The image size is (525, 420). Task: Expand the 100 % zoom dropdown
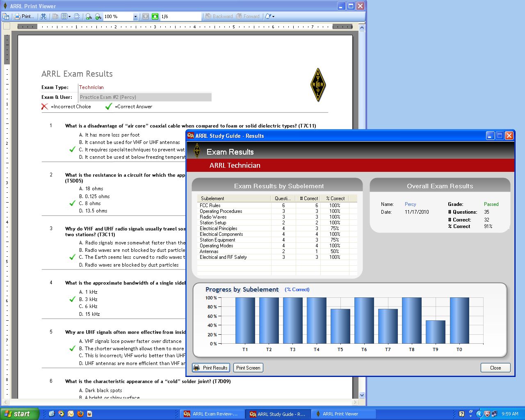point(135,17)
